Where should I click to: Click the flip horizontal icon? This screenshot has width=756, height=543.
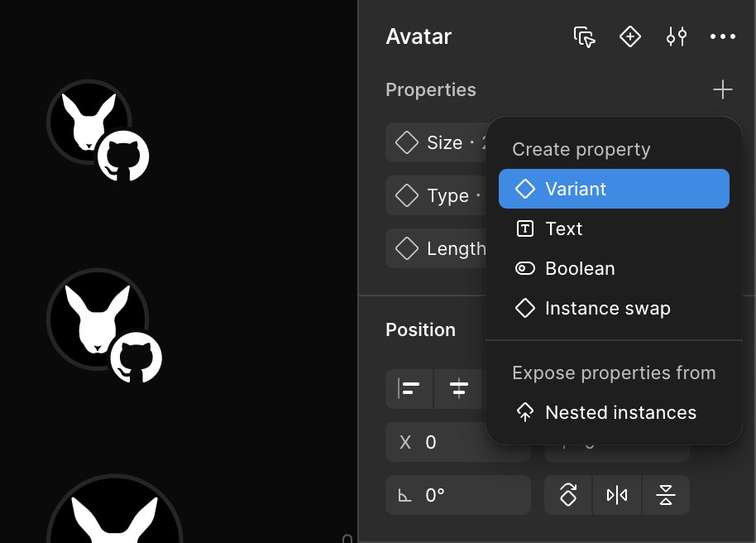point(617,495)
